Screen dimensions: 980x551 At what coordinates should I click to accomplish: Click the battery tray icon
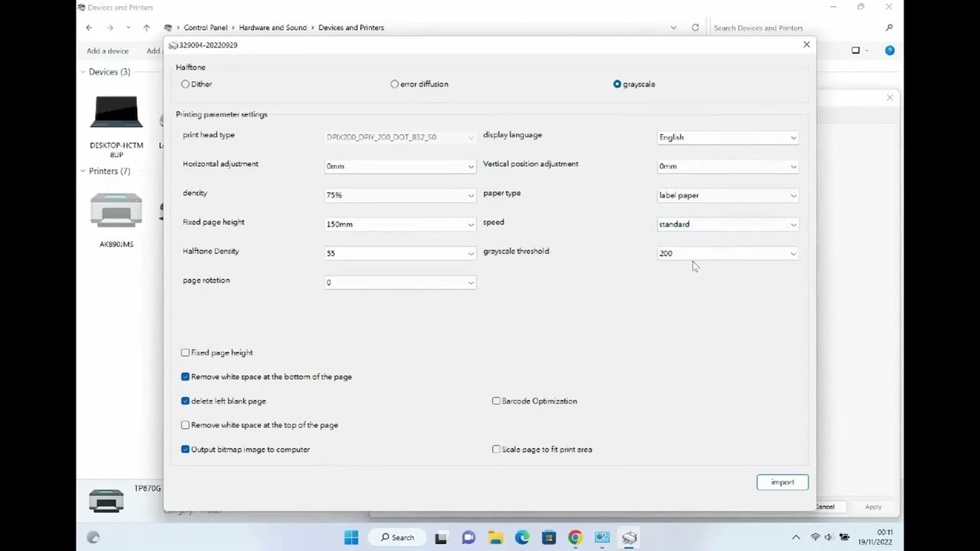(845, 537)
